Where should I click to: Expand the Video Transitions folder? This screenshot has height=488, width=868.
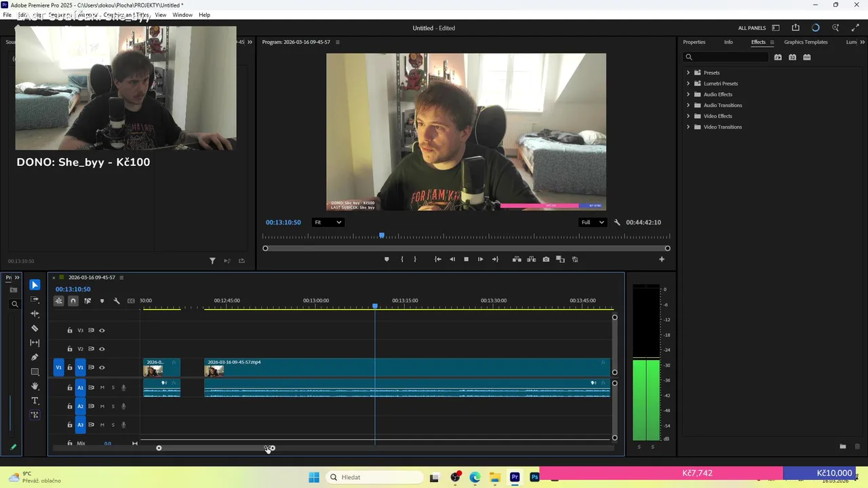click(x=688, y=127)
